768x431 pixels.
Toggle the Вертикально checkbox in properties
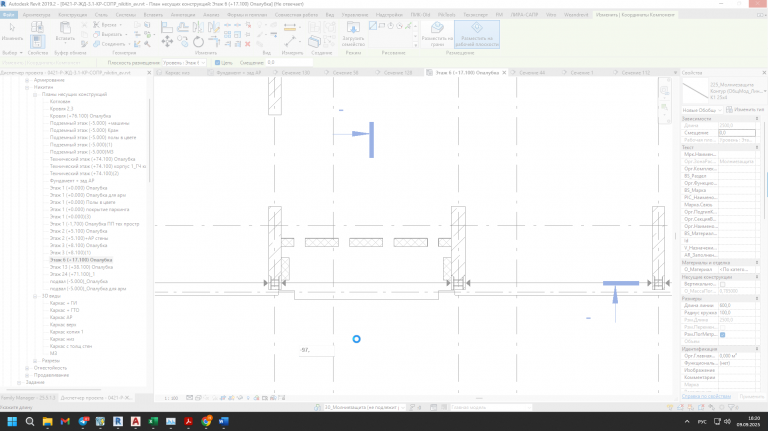pyautogui.click(x=722, y=284)
